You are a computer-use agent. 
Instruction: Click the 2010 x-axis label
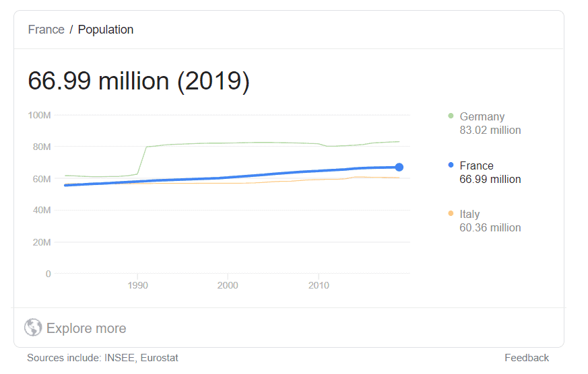point(319,285)
